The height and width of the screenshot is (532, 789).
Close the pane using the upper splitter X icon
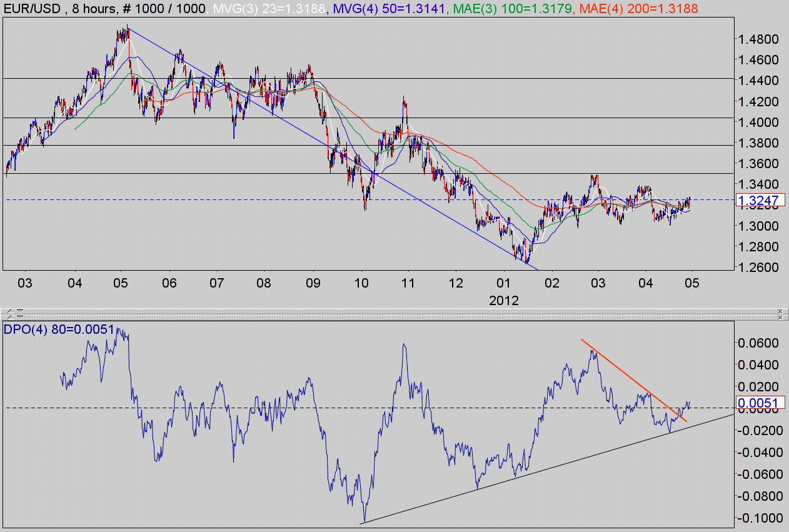pos(780,311)
